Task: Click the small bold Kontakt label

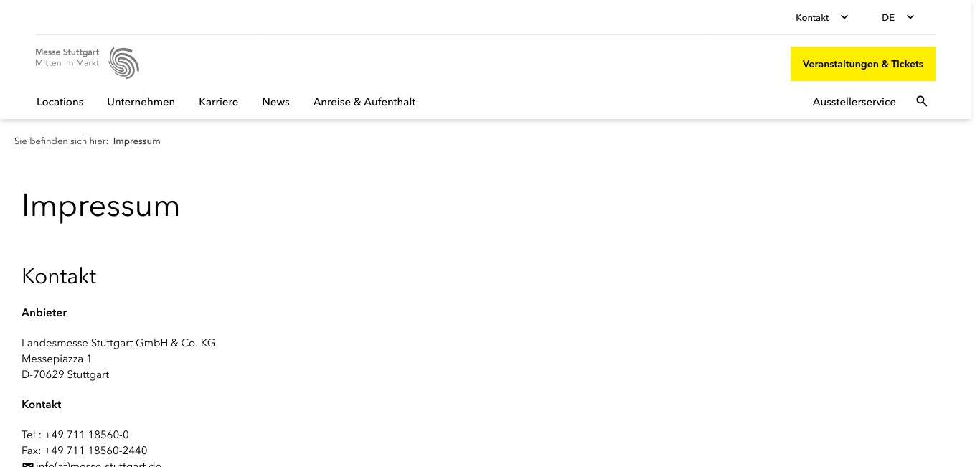Action: [42, 405]
